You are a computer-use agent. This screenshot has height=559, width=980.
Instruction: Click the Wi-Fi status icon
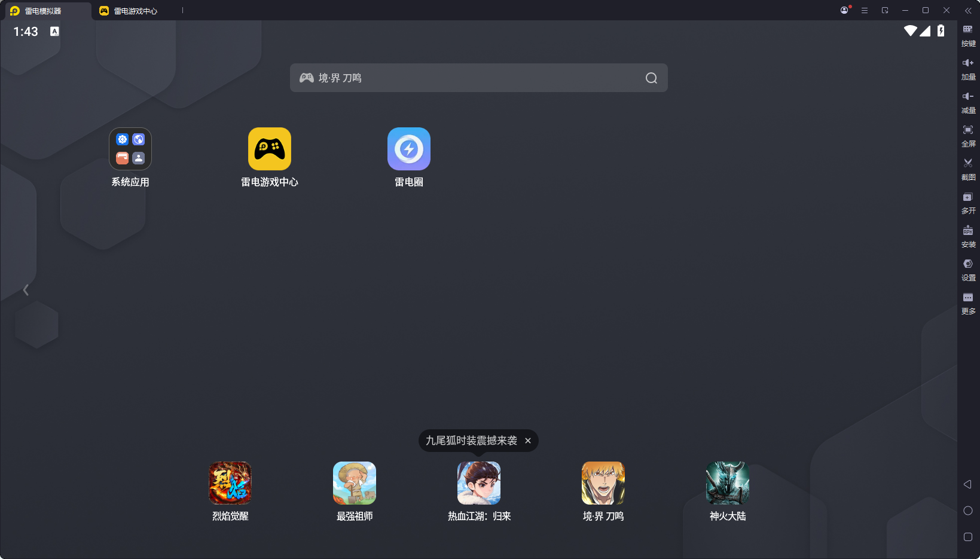(x=911, y=30)
